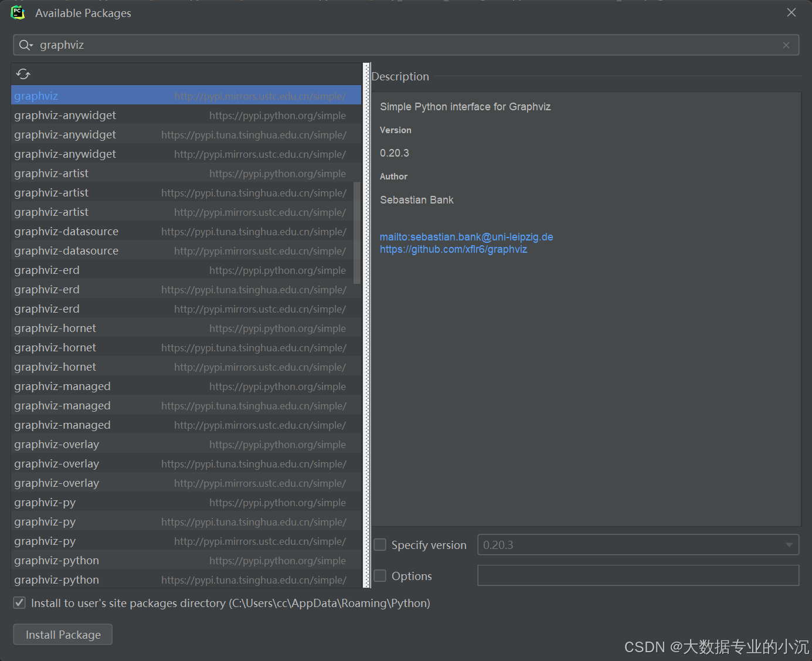Select graphviz-datasource from tsinghua mirror
The image size is (812, 661).
point(182,231)
